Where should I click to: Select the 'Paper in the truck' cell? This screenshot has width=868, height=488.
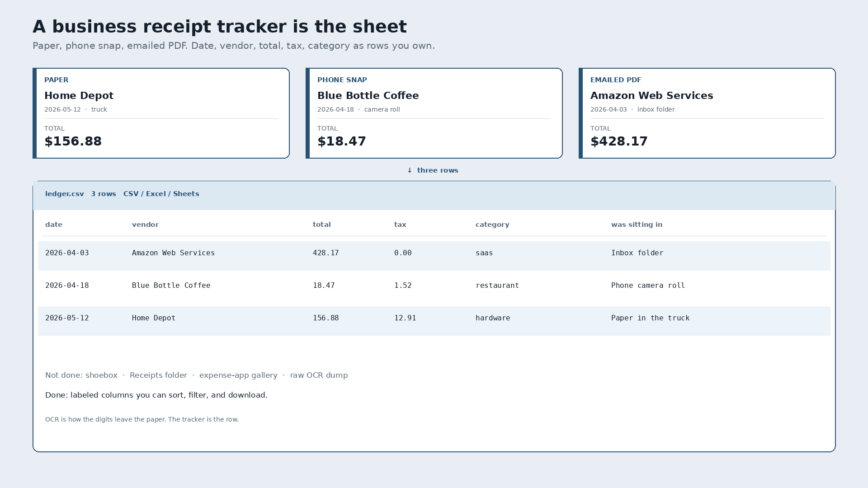pyautogui.click(x=651, y=318)
